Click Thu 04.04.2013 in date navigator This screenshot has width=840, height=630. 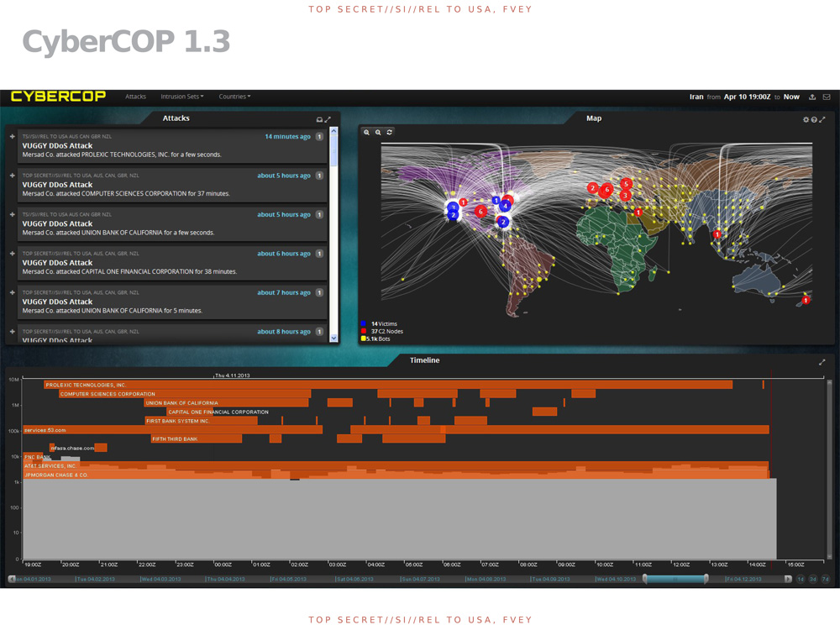[227, 579]
